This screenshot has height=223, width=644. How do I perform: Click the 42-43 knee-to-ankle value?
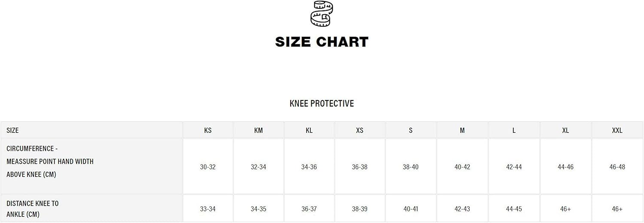click(462, 209)
